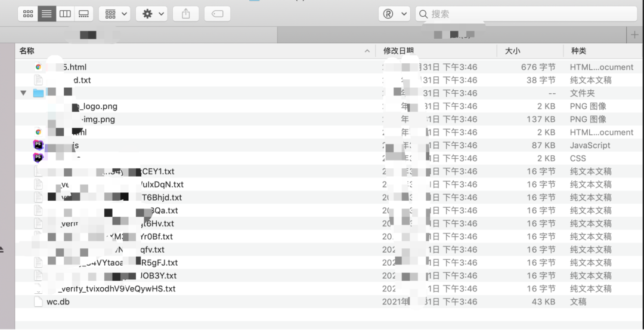The height and width of the screenshot is (332, 644).
Task: Sort by 大小 column header
Action: 512,51
